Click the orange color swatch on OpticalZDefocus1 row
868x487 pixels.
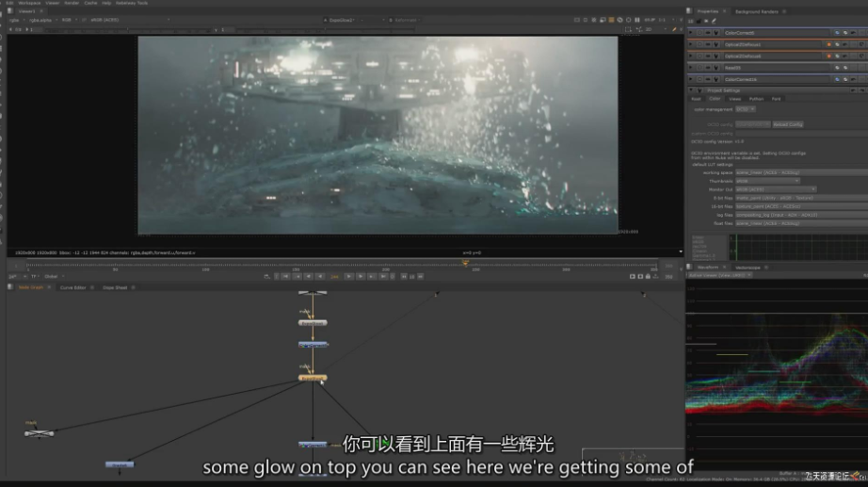[828, 44]
